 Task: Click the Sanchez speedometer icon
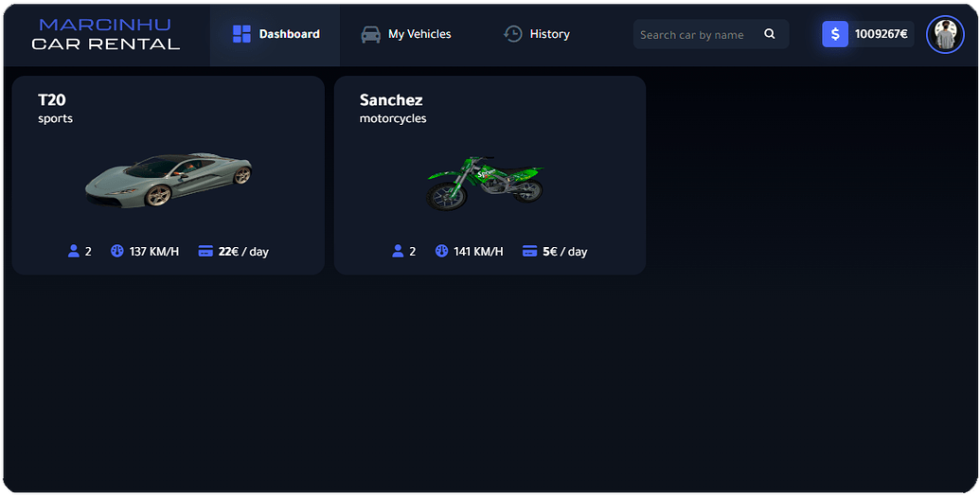441,252
